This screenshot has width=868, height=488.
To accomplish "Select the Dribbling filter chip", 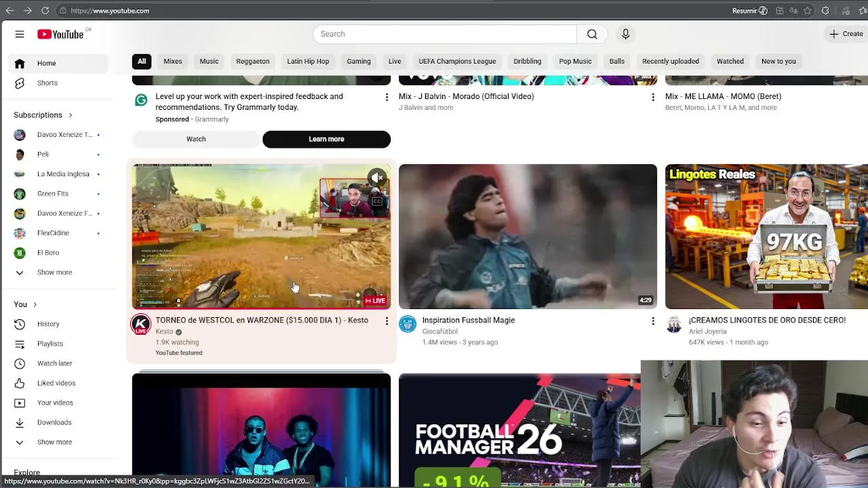I will pos(527,61).
